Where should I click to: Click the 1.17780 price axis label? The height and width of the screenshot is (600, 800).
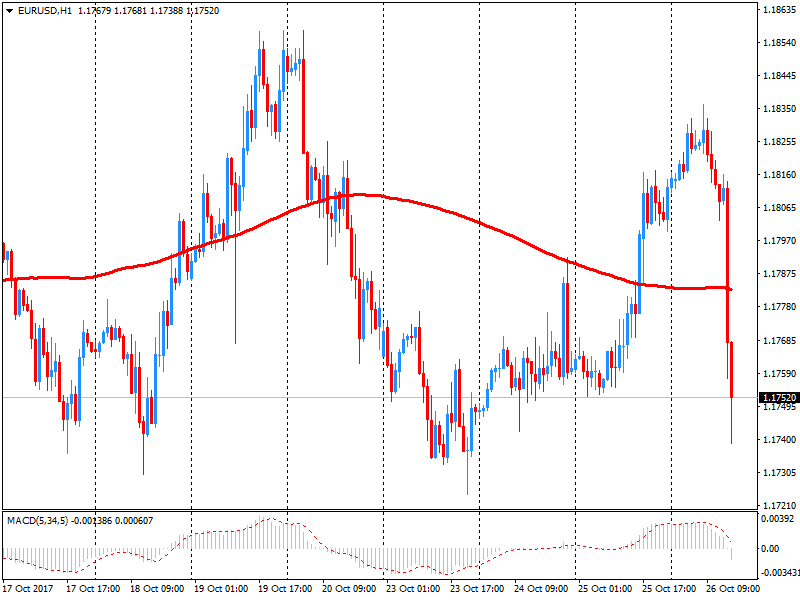pos(779,307)
